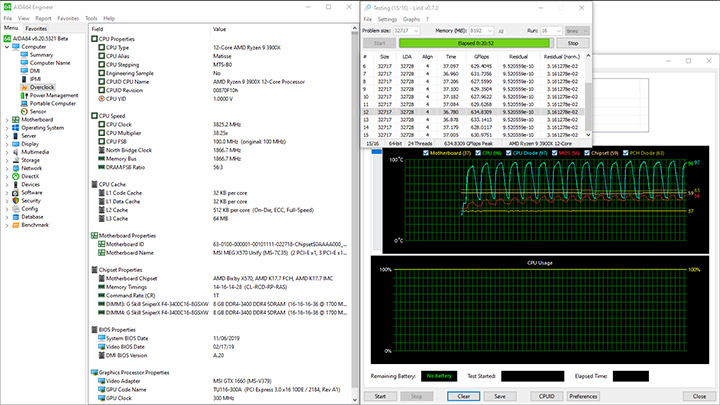Viewport: 720px width, 405px height.
Task: Expand the Motherboard tree node
Action: [x=6, y=119]
